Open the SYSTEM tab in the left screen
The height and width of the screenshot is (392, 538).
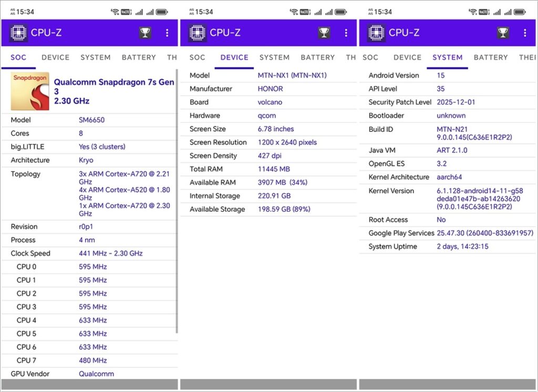coord(95,57)
